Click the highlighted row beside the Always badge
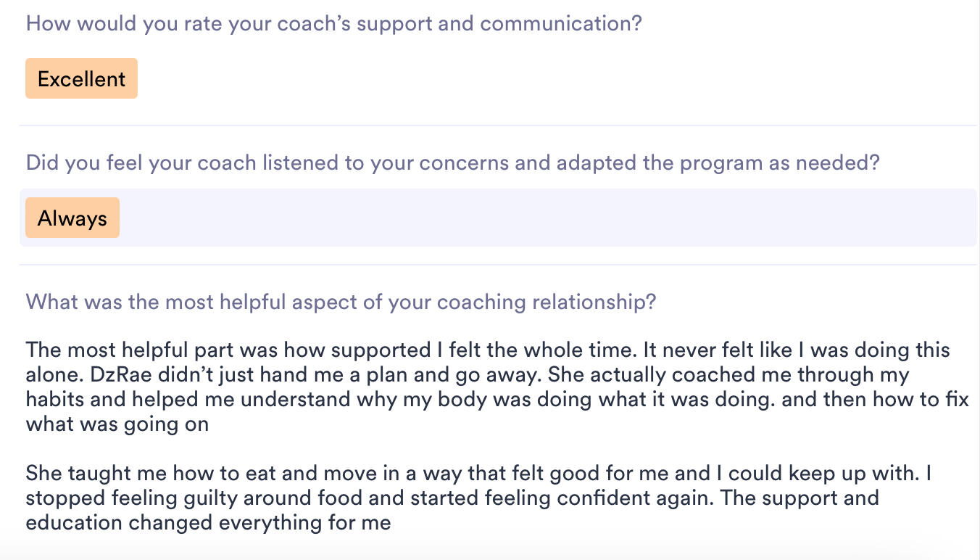980x560 pixels. [544, 218]
